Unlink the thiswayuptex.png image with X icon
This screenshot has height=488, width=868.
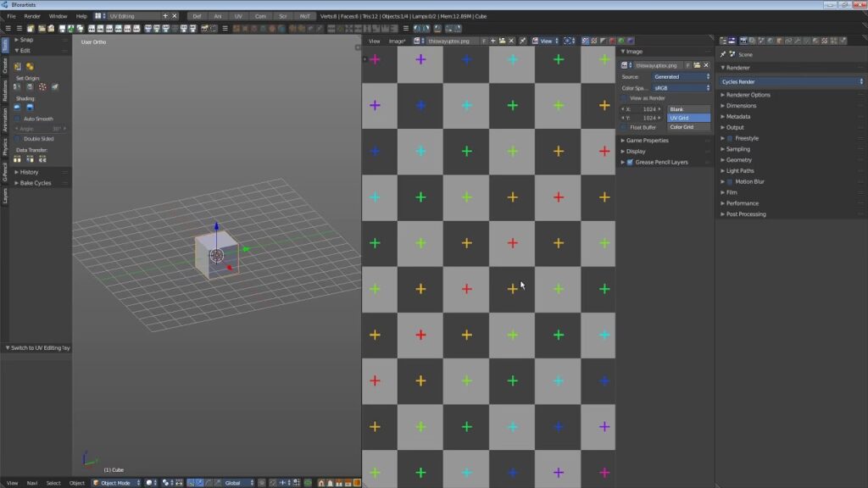point(706,65)
